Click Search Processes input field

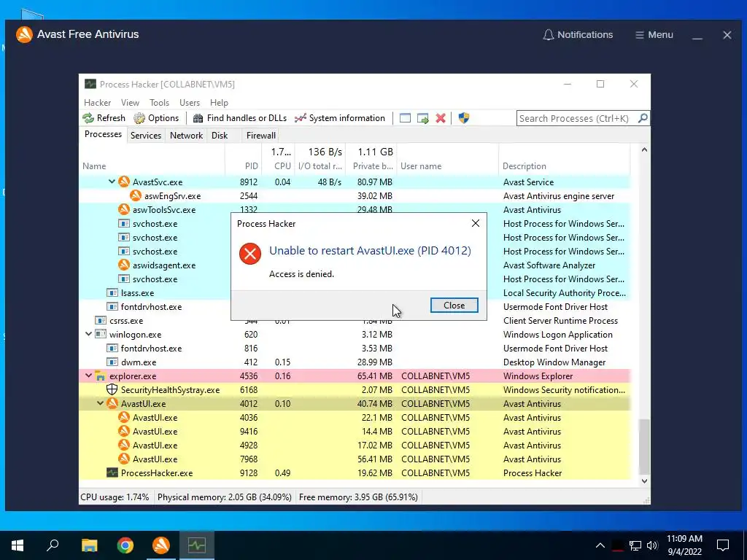point(576,118)
